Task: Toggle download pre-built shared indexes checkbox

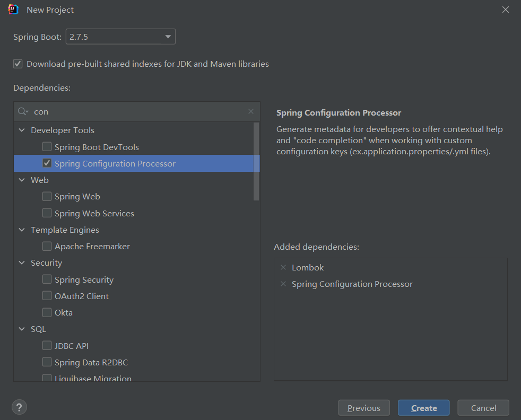Action: tap(18, 64)
